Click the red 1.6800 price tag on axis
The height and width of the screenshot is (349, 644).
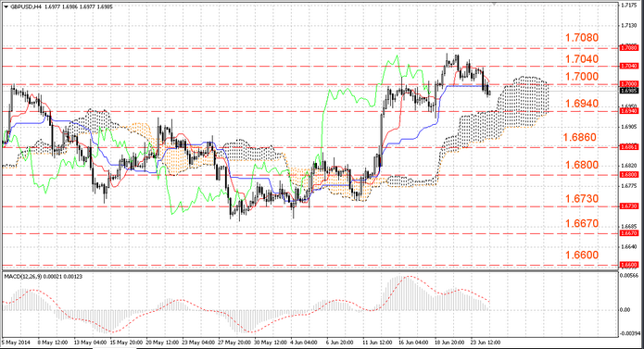[x=629, y=175]
